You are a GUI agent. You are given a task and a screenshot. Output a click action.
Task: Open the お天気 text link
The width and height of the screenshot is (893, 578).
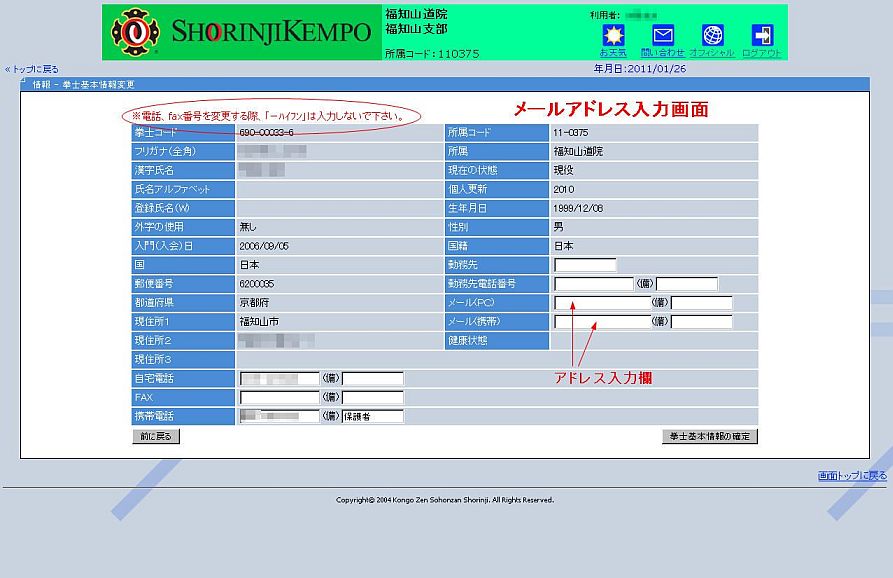pos(613,53)
